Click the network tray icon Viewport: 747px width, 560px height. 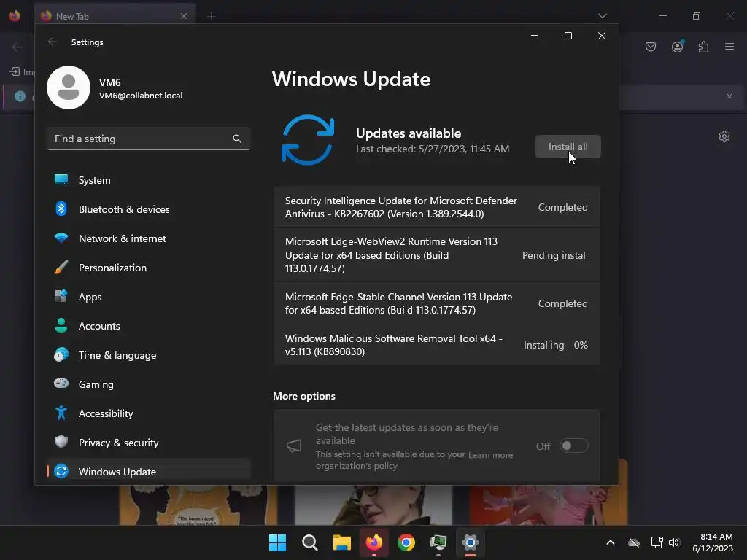[x=657, y=542]
